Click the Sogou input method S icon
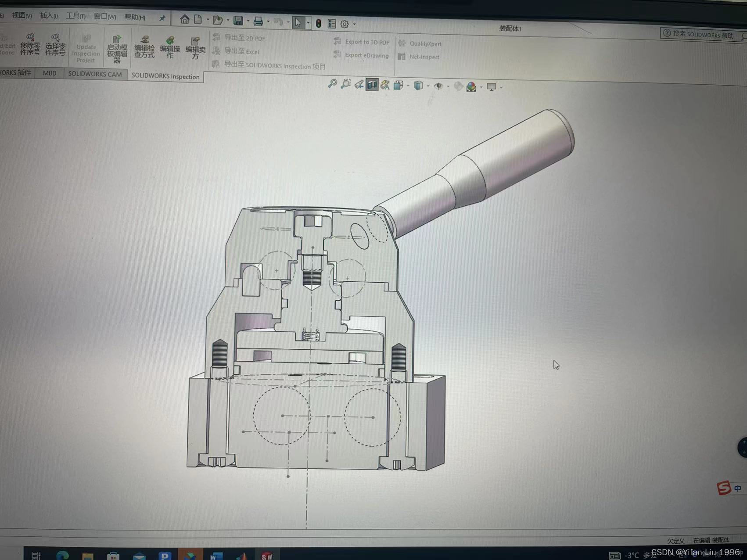Image resolution: width=747 pixels, height=560 pixels. (724, 488)
